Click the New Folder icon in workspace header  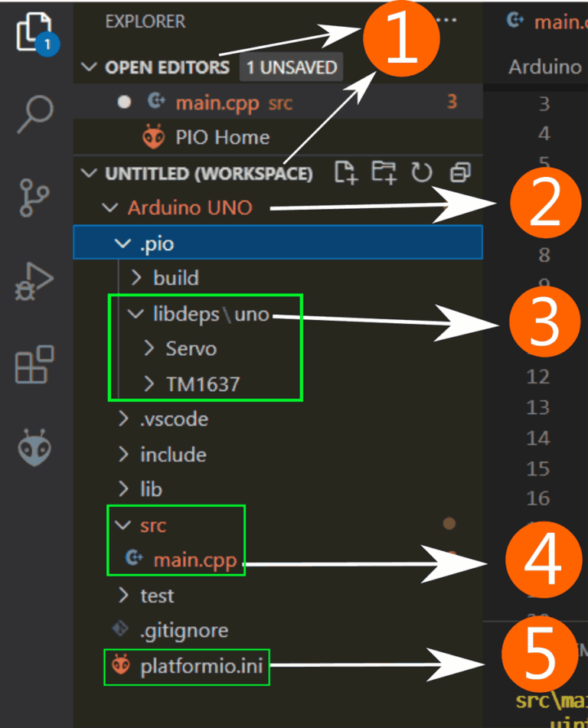click(x=384, y=173)
